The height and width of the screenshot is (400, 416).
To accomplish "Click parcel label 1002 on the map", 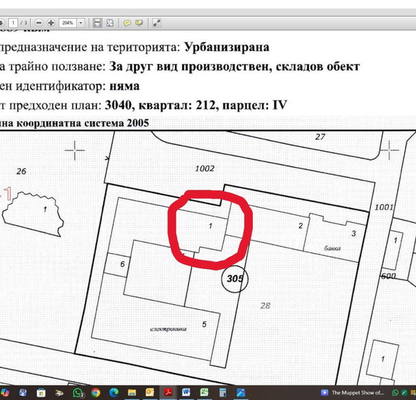I will (x=204, y=168).
